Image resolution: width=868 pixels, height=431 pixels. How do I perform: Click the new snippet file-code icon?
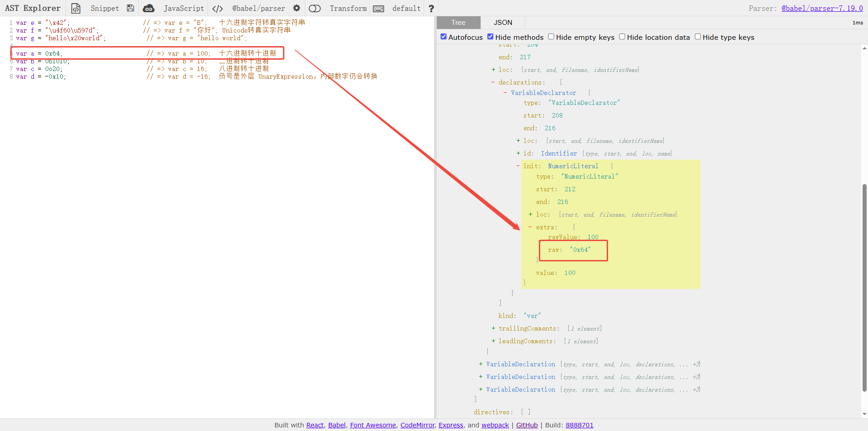(76, 8)
